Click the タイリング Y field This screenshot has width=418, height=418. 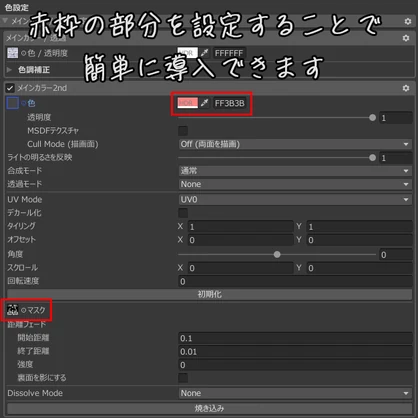pyautogui.click(x=360, y=227)
